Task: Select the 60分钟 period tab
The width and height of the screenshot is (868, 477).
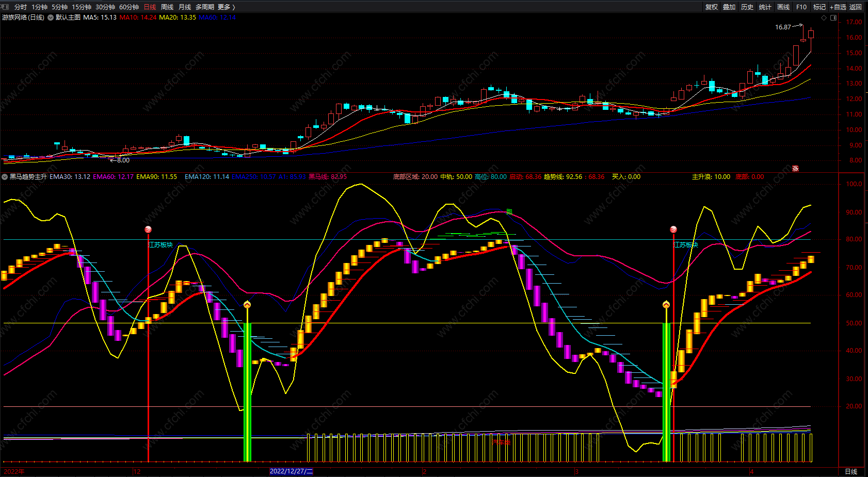Action: point(129,7)
